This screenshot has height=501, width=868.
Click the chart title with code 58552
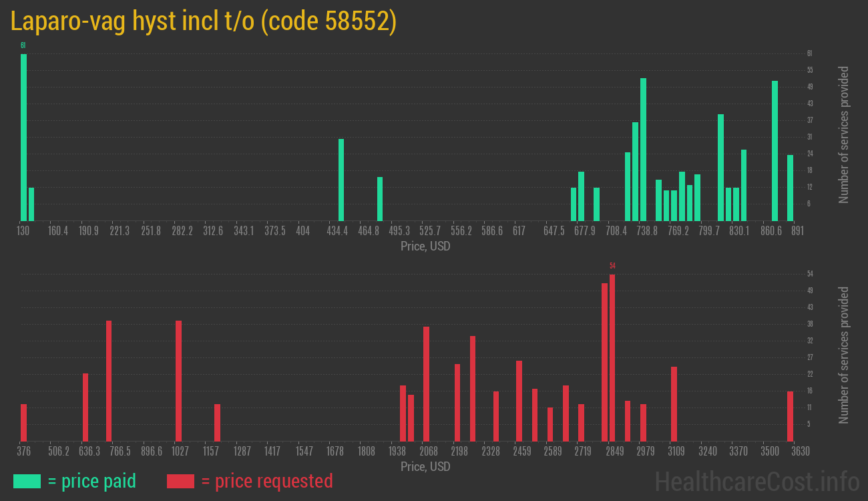pos(204,21)
